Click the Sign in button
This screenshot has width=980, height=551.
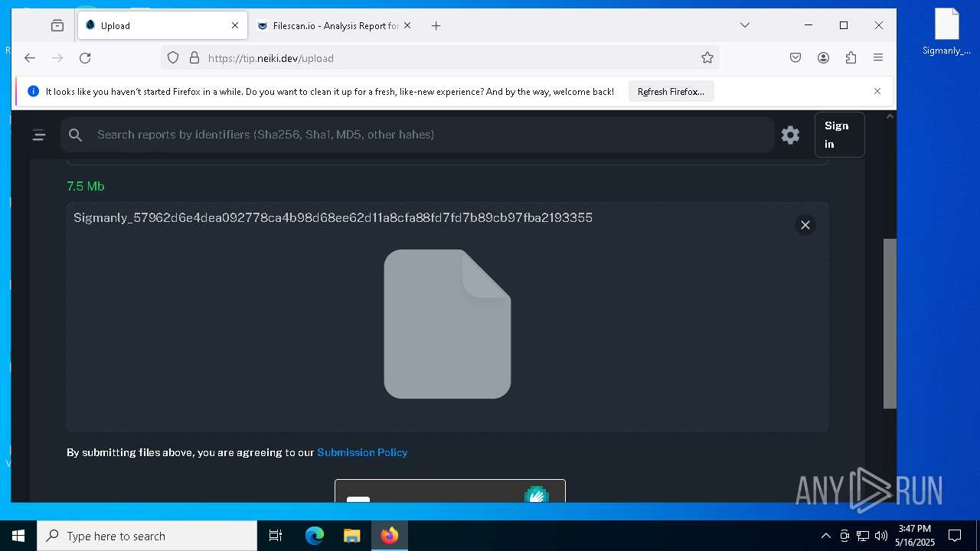click(x=840, y=135)
